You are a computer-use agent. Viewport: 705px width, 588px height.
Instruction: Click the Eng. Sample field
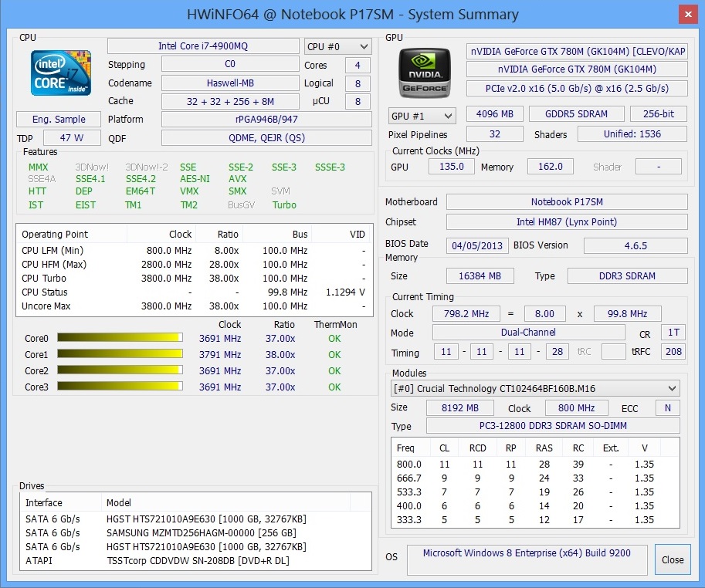tap(59, 119)
